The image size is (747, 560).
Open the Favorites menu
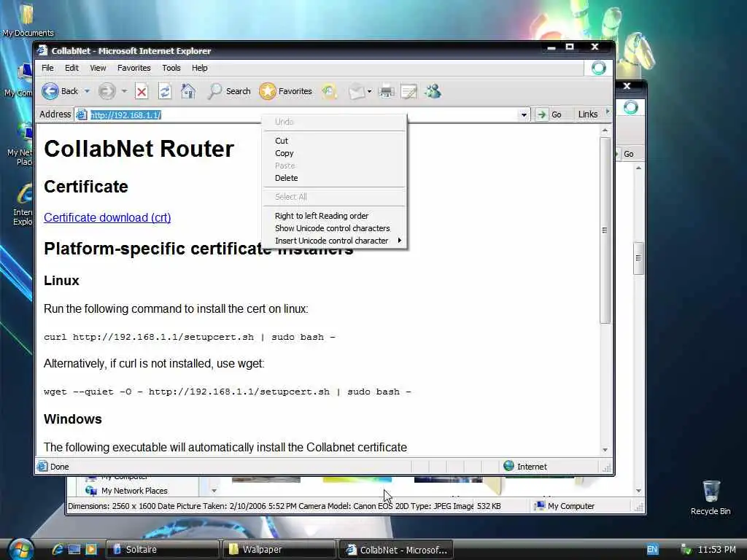pos(134,68)
